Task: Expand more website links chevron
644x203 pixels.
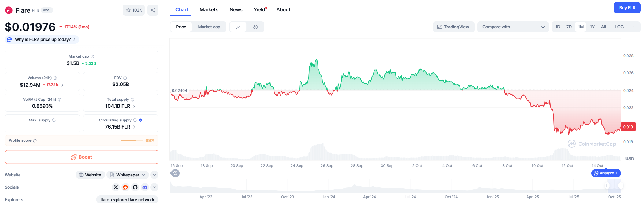Action: pos(154,175)
